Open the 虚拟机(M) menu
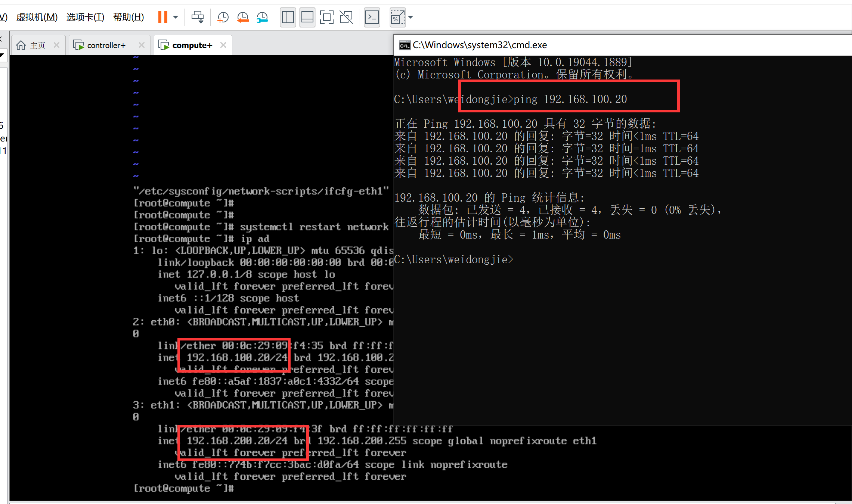This screenshot has width=852, height=504. [37, 17]
